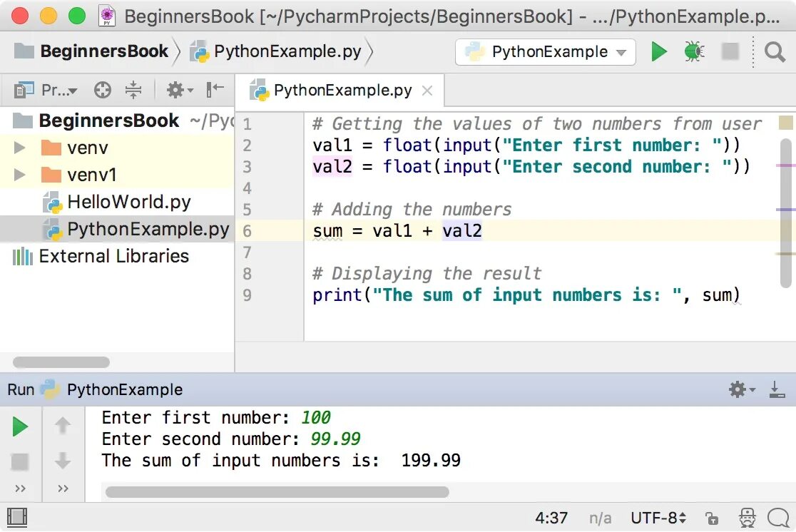The height and width of the screenshot is (532, 796).
Task: Rerun with the green play button in Run panel
Action: point(20,426)
